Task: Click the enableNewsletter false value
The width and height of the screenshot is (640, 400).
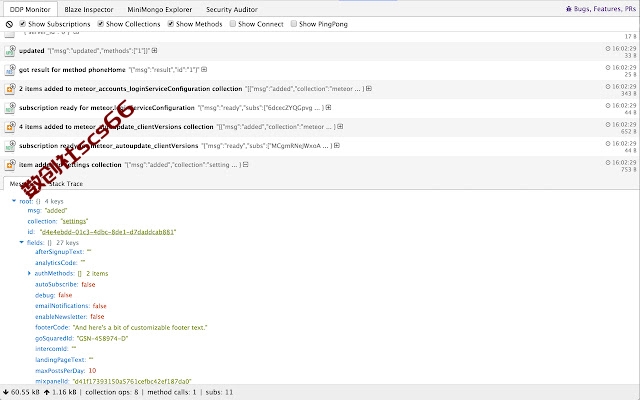Action: (97, 317)
